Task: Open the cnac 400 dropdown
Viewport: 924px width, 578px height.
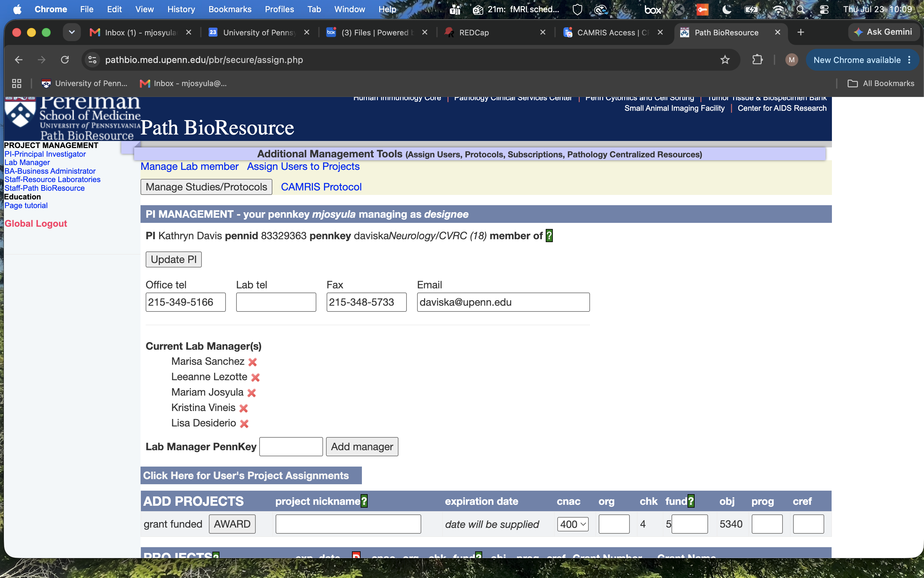Action: pos(573,524)
